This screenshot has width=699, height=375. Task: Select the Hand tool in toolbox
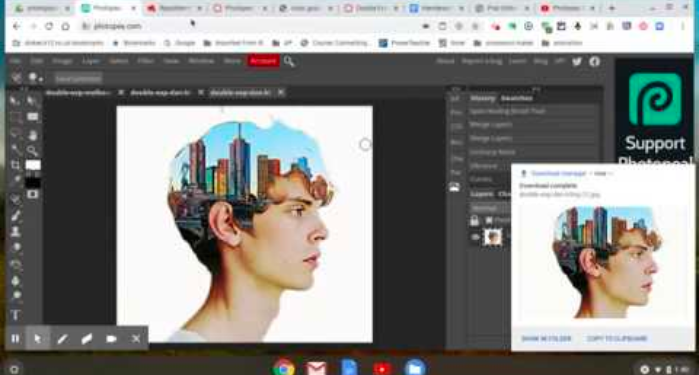[33, 135]
